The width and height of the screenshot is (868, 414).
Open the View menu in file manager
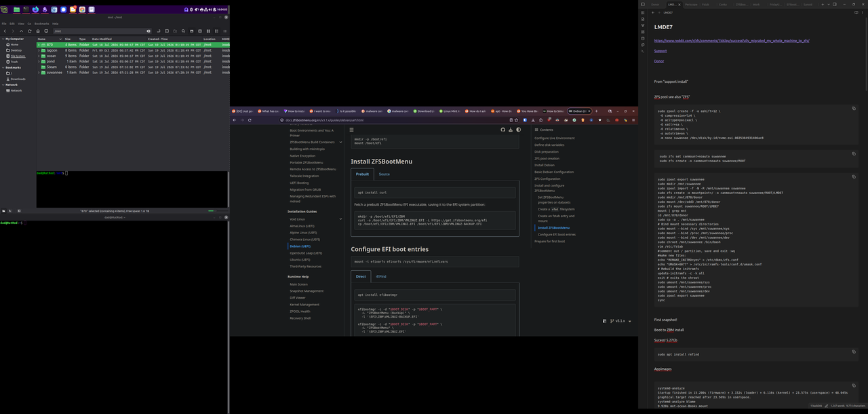click(x=21, y=24)
